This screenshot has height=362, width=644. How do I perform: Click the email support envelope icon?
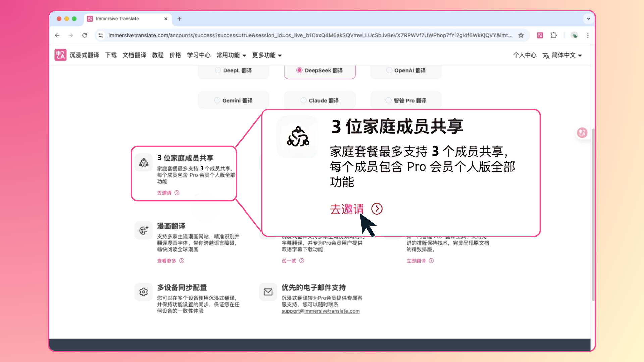point(268,292)
